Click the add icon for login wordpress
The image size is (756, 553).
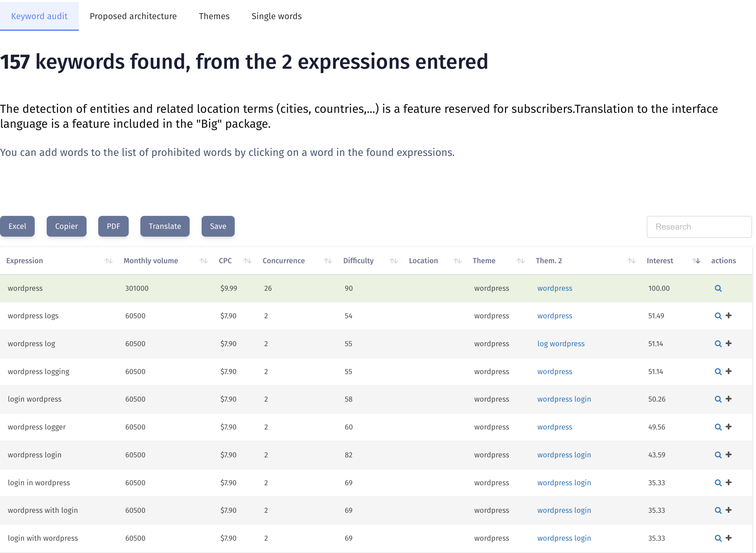pyautogui.click(x=729, y=399)
